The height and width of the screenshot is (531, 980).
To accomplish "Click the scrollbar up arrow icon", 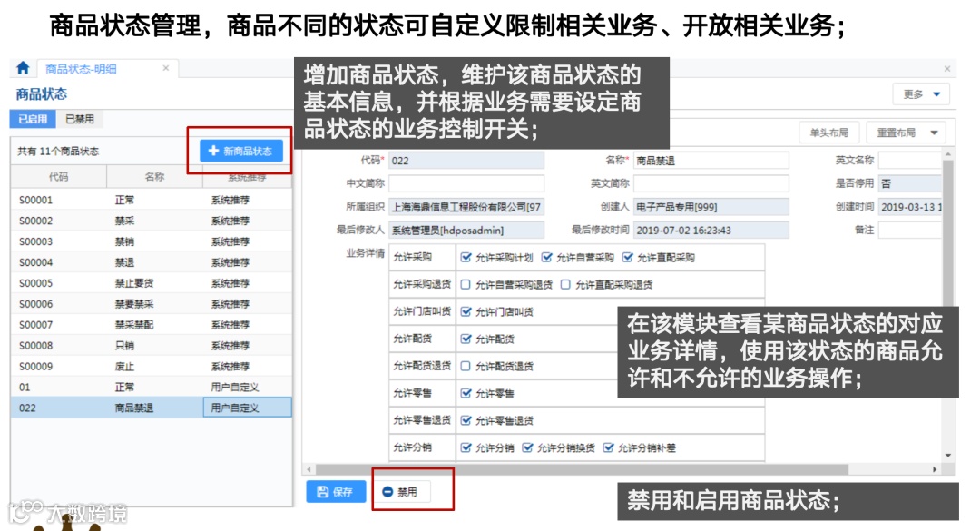I will [x=947, y=153].
